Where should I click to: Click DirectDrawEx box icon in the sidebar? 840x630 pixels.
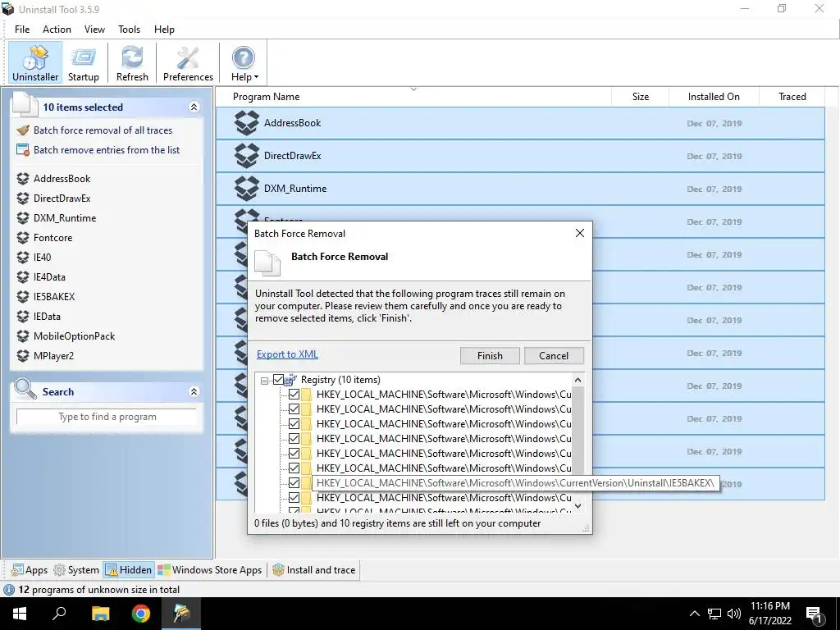click(22, 199)
